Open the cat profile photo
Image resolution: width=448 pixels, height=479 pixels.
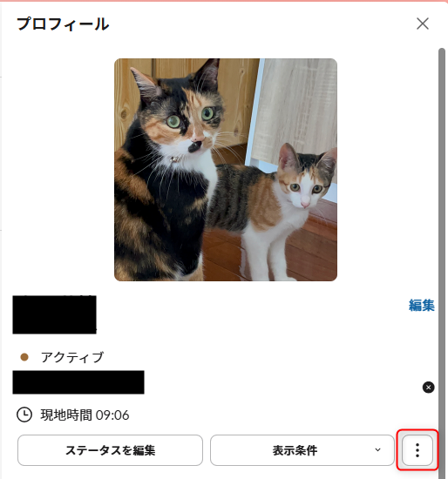(226, 170)
